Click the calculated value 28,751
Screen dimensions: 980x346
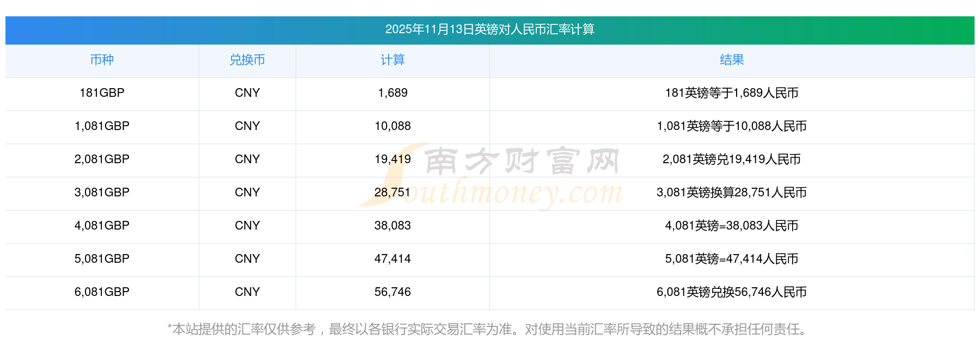point(393,193)
